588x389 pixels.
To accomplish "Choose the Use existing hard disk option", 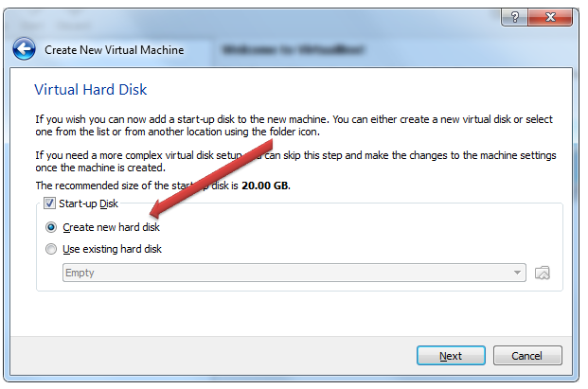I will pyautogui.click(x=51, y=249).
